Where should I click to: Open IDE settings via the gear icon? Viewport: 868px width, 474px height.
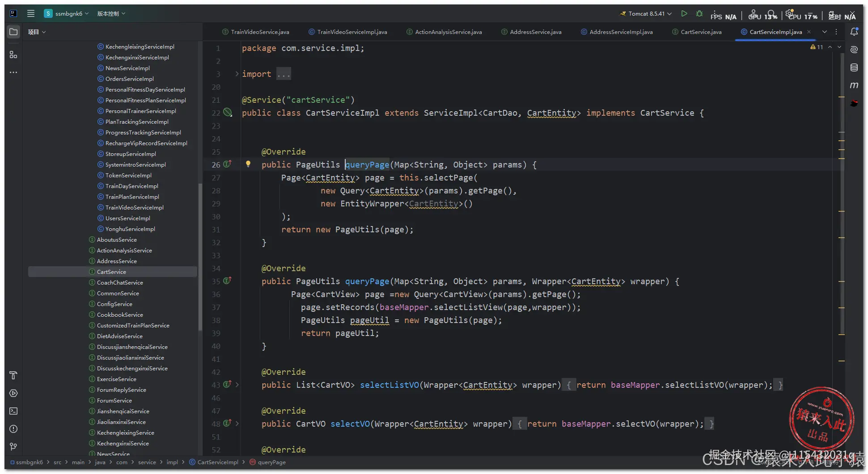pos(790,13)
